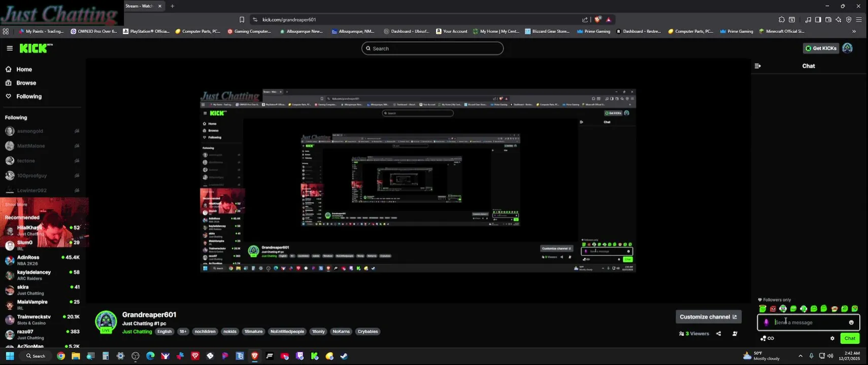Viewport: 868px width, 365px height.
Task: Click the nochildren tag
Action: [x=205, y=332]
